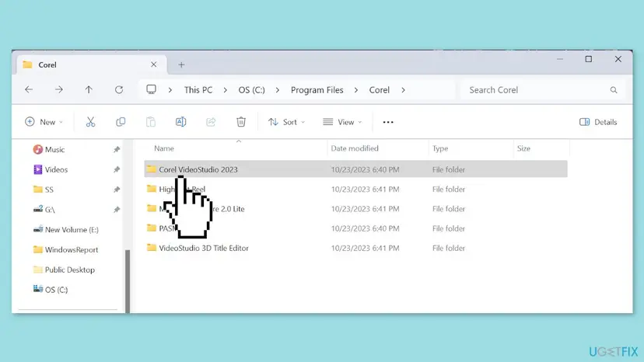Image resolution: width=644 pixels, height=362 pixels.
Task: Go back with the left arrow
Action: [x=29, y=89]
